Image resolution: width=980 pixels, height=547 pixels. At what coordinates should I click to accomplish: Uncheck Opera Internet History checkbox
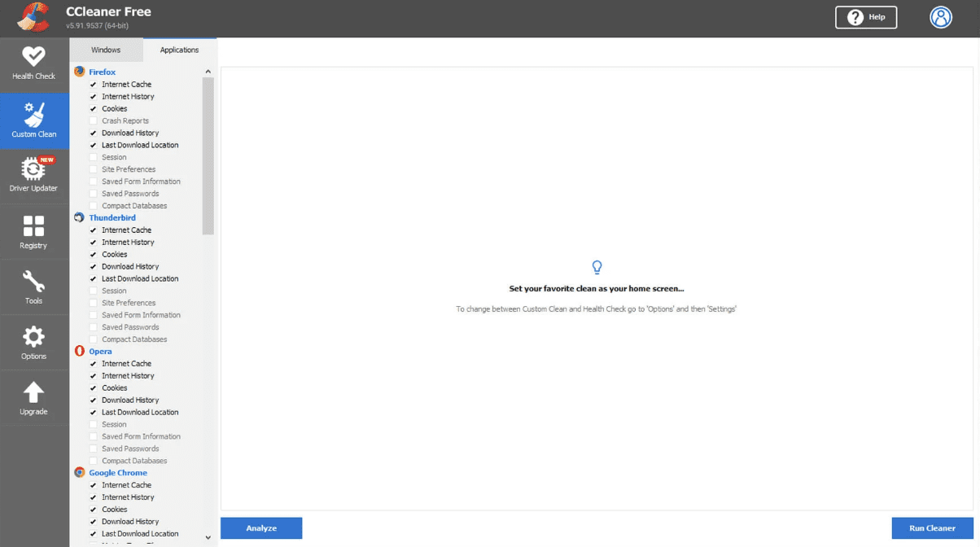(94, 376)
